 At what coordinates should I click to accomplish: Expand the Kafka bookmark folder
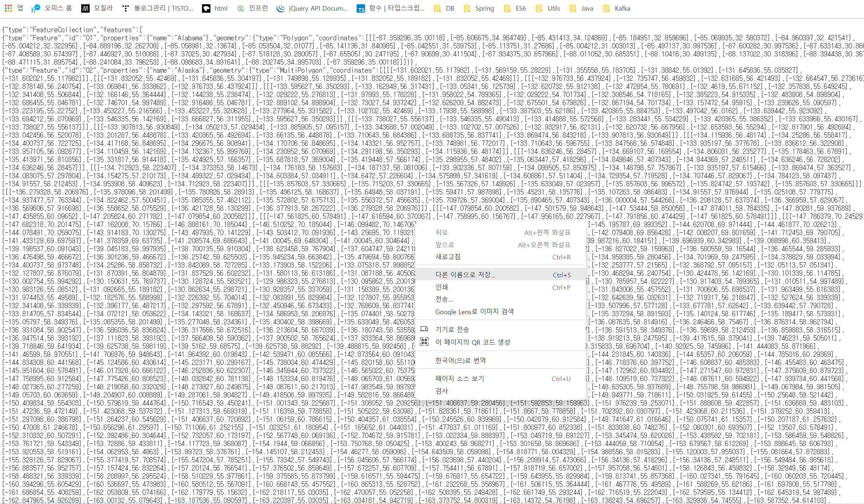click(617, 8)
